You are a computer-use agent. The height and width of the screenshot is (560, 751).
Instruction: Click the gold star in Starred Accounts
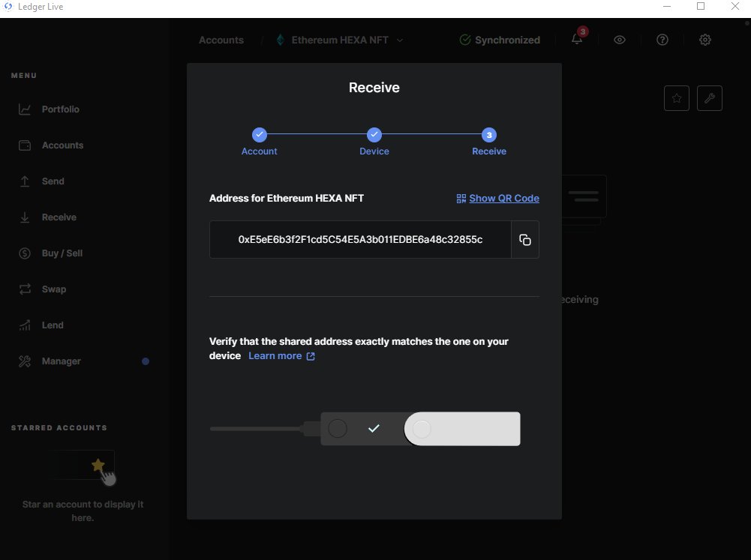[98, 464]
